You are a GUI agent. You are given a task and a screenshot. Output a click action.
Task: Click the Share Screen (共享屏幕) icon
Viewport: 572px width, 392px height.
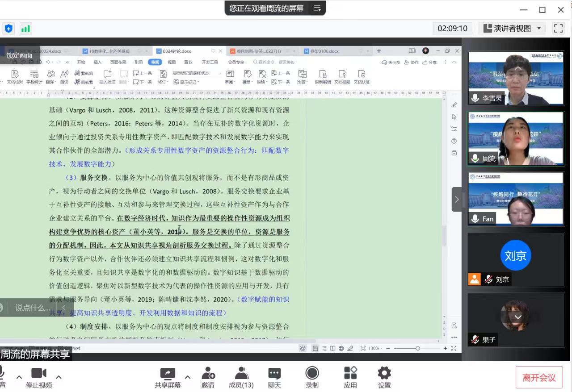point(168,374)
